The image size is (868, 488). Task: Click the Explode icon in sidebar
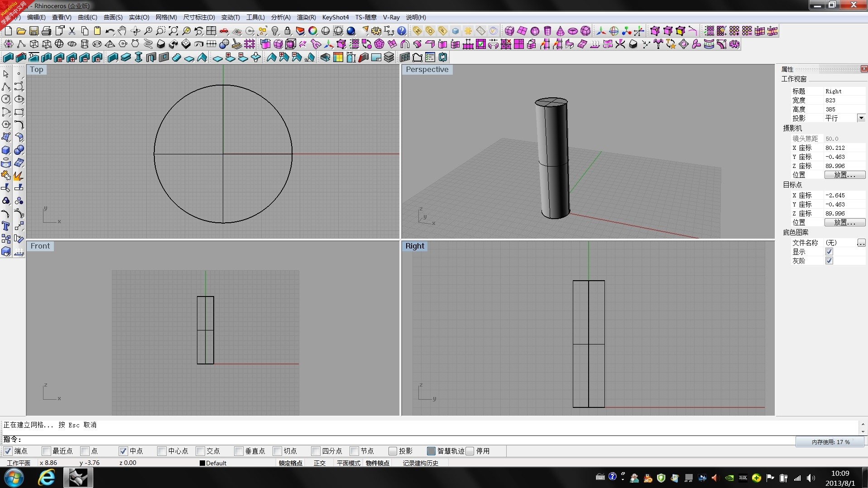[19, 176]
